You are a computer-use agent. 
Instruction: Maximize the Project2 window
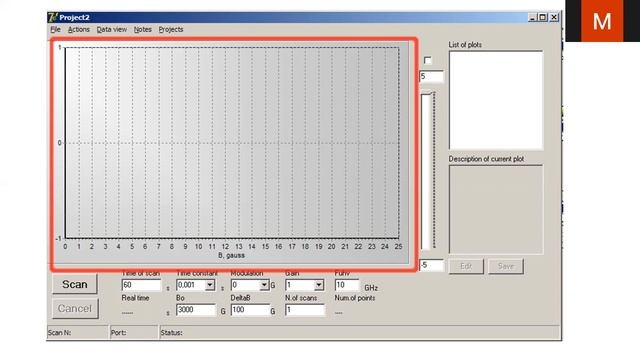click(542, 17)
